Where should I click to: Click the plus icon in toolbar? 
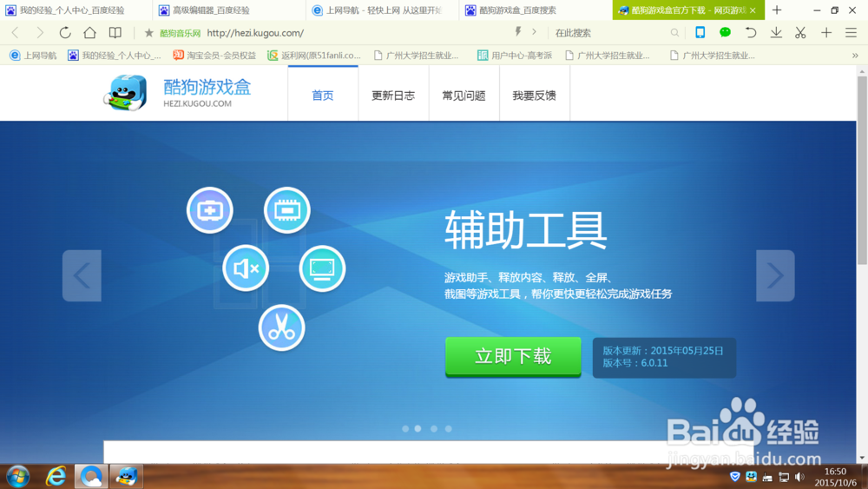826,33
